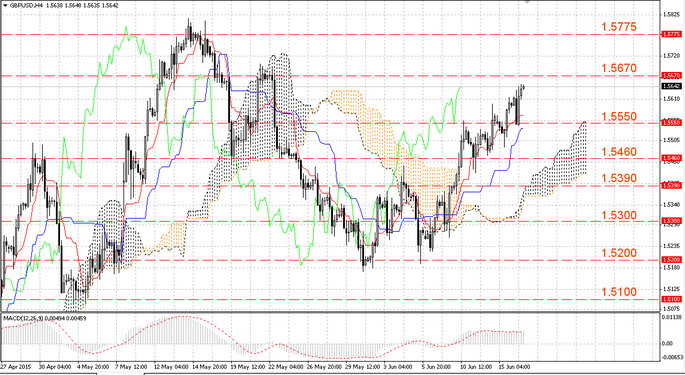Viewport: 685px width, 375px height.
Task: Click the red 1.5300 price axis tag
Action: click(671, 221)
